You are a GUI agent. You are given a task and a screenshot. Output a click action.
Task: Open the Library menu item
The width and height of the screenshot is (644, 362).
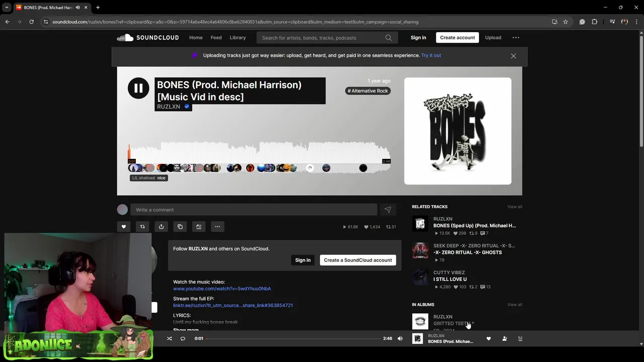click(238, 38)
